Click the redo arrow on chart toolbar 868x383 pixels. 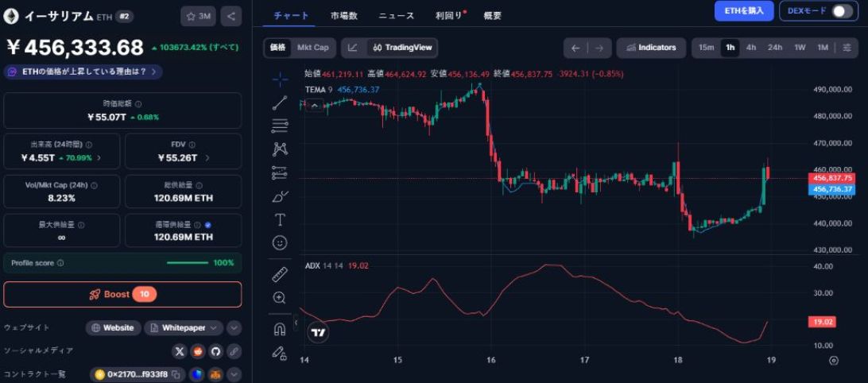click(599, 48)
